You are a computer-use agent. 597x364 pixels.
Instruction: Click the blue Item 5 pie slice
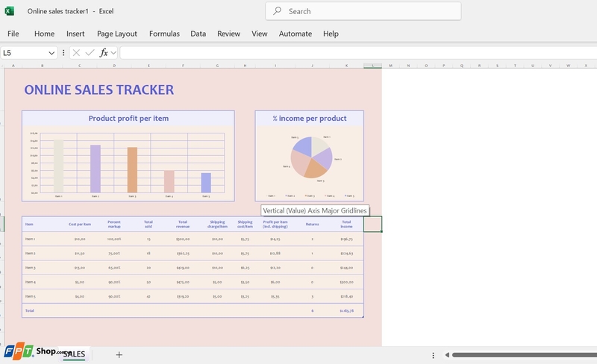click(303, 146)
